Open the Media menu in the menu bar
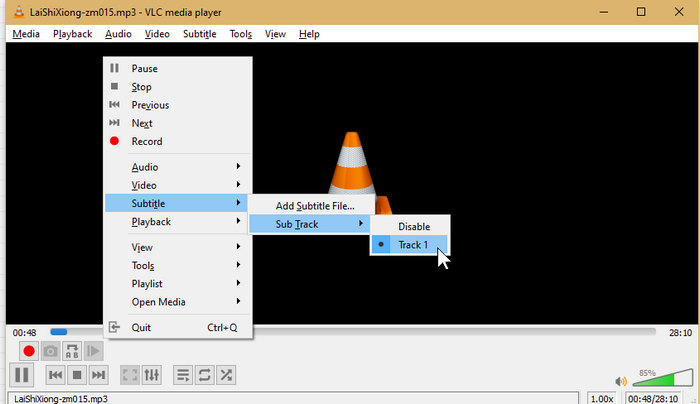The image size is (700, 404). click(26, 34)
